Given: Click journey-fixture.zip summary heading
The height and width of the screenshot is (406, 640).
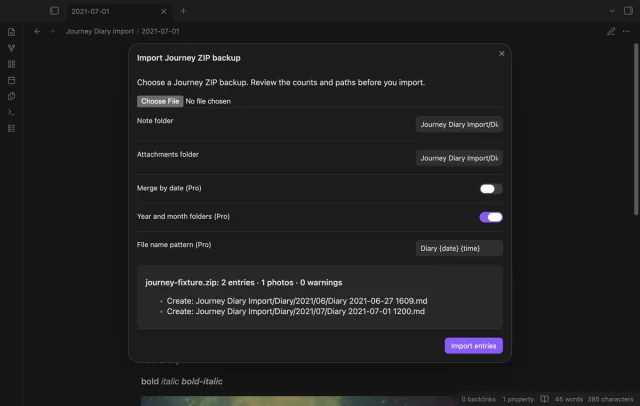Looking at the screenshot, I should coord(244,282).
